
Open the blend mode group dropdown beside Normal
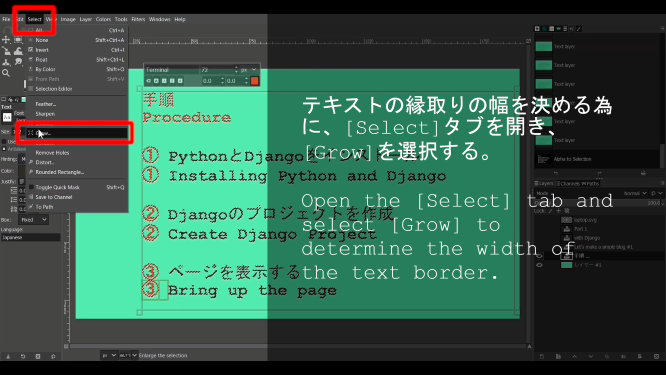(x=656, y=193)
